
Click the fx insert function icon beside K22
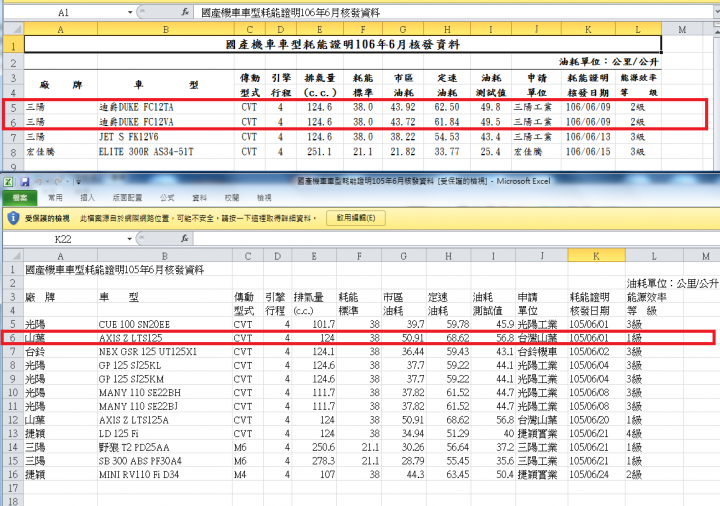click(185, 239)
